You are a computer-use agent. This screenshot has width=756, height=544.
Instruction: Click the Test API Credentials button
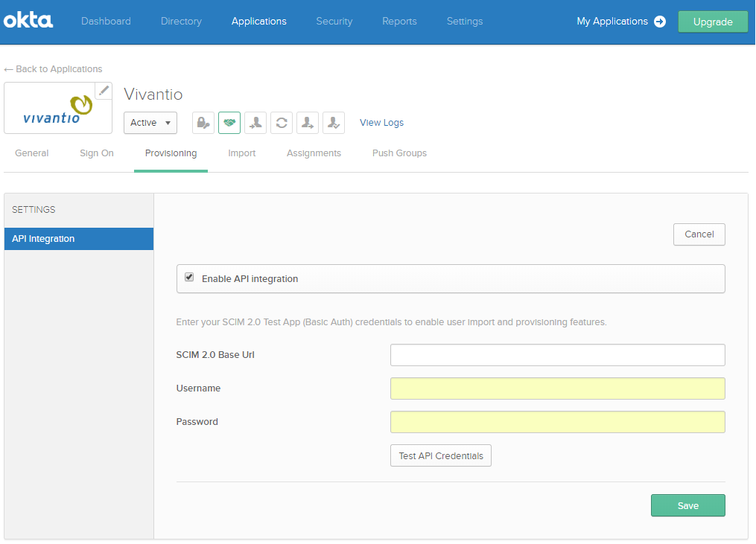point(441,456)
